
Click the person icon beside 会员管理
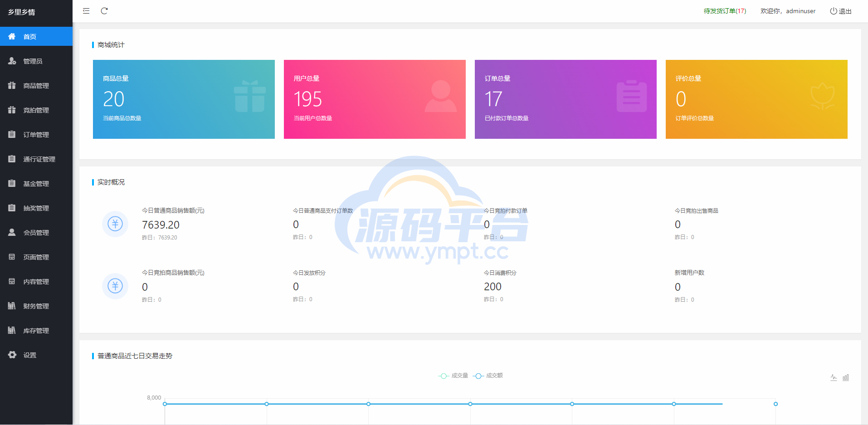point(12,232)
